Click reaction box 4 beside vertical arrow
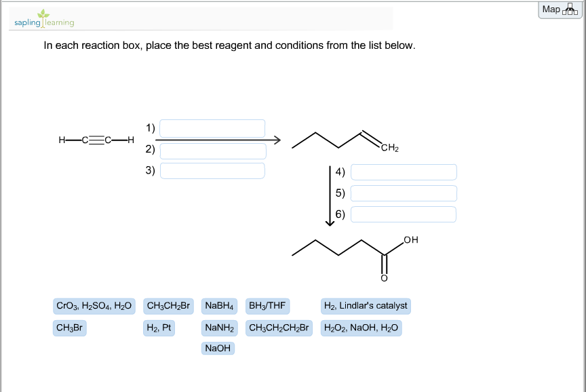Viewport: 586px width, 392px height. point(404,172)
